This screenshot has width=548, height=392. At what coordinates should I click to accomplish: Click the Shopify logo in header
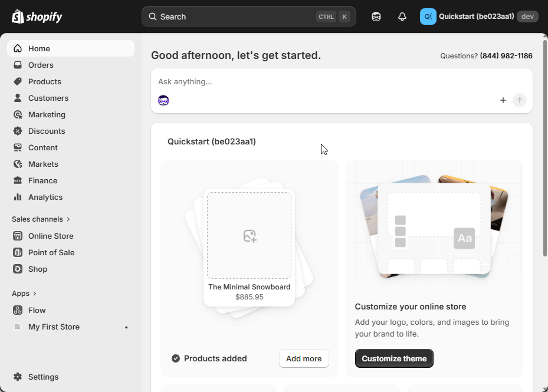[37, 17]
